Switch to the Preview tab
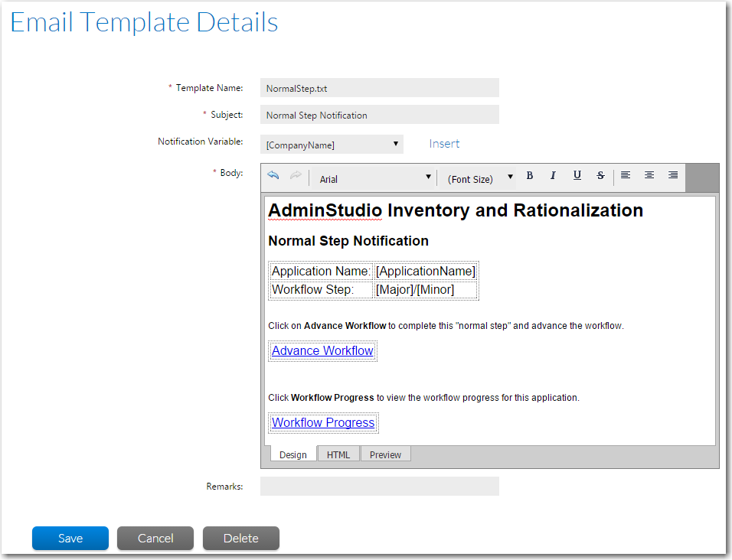The width and height of the screenshot is (732, 560). click(386, 454)
